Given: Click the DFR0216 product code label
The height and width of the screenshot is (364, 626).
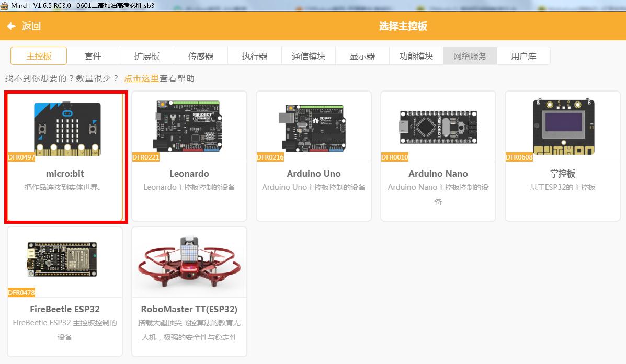Looking at the screenshot, I should click(270, 157).
